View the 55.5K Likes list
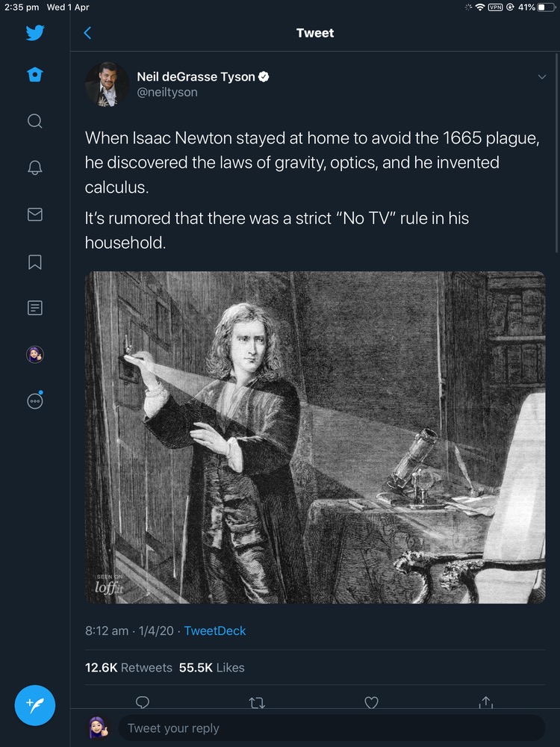 (211, 668)
